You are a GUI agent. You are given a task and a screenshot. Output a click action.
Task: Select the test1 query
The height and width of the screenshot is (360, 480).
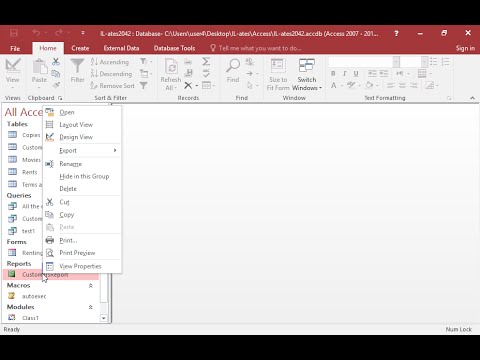coord(23,231)
